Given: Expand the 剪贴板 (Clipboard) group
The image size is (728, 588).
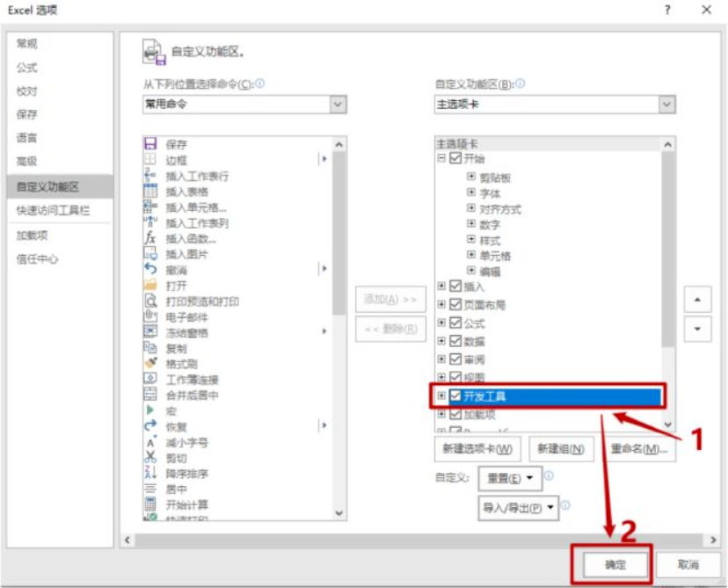Looking at the screenshot, I should pos(472,177).
